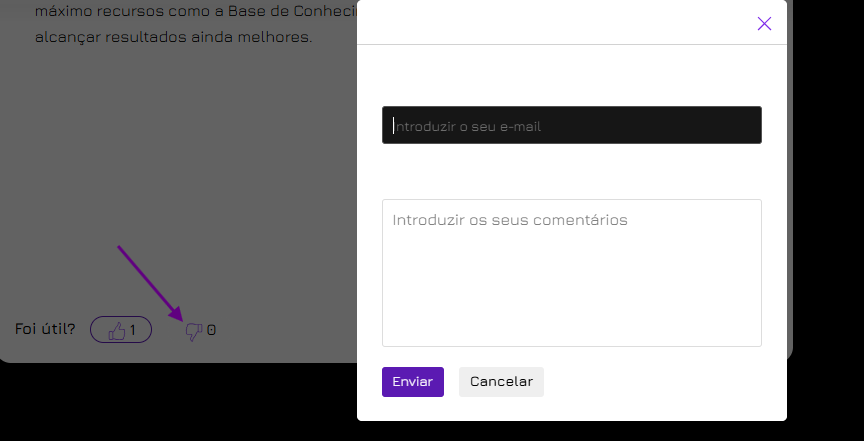Click the like count "1"
This screenshot has height=441, width=864.
[132, 330]
